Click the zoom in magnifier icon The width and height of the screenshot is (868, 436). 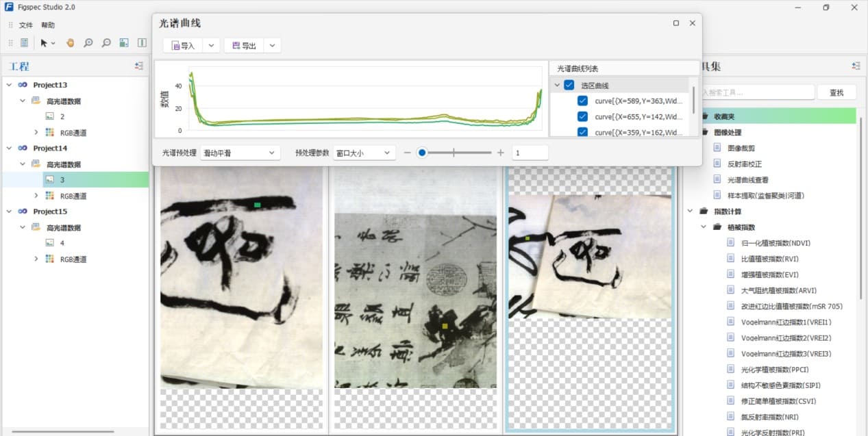click(x=88, y=42)
